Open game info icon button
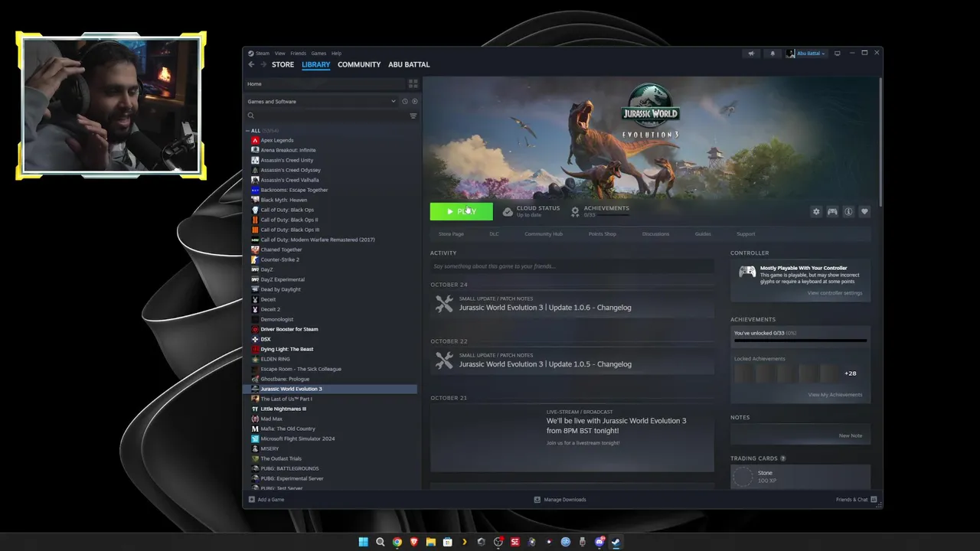This screenshot has height=551, width=980. [x=848, y=211]
